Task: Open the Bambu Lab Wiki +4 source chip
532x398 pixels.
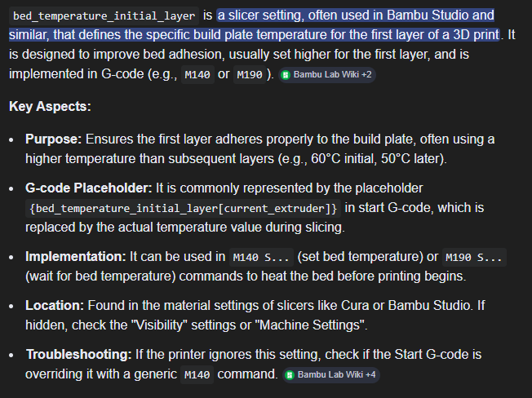Action: [330, 375]
